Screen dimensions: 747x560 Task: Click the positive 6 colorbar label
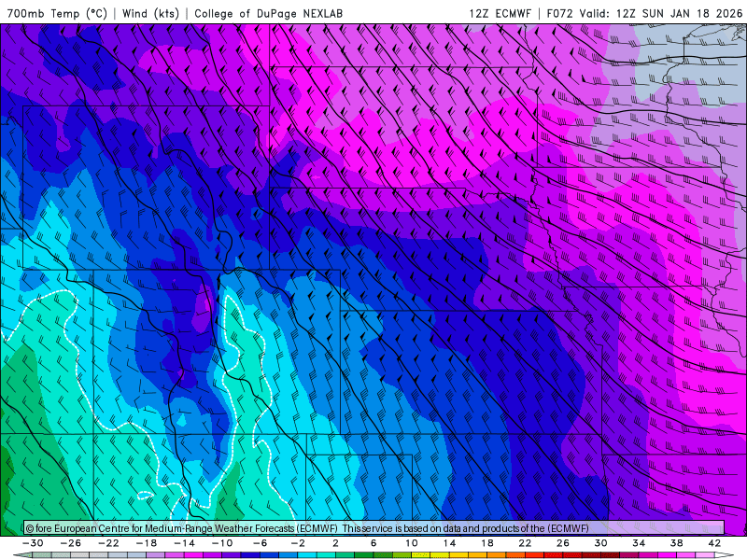tap(373, 543)
